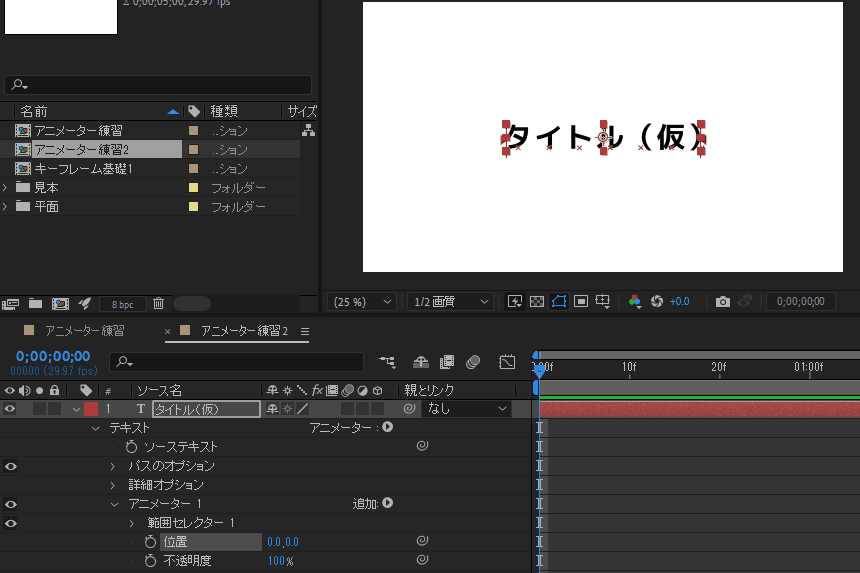Screen dimensions: 860x573
Task: Select the アニメーター練習2 timeline tab
Action: pyautogui.click(x=244, y=331)
